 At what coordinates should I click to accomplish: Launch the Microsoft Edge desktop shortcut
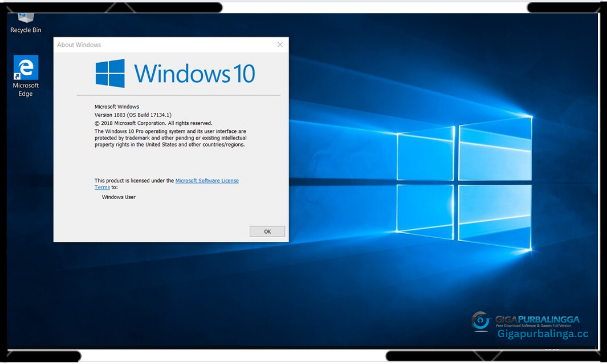(26, 76)
